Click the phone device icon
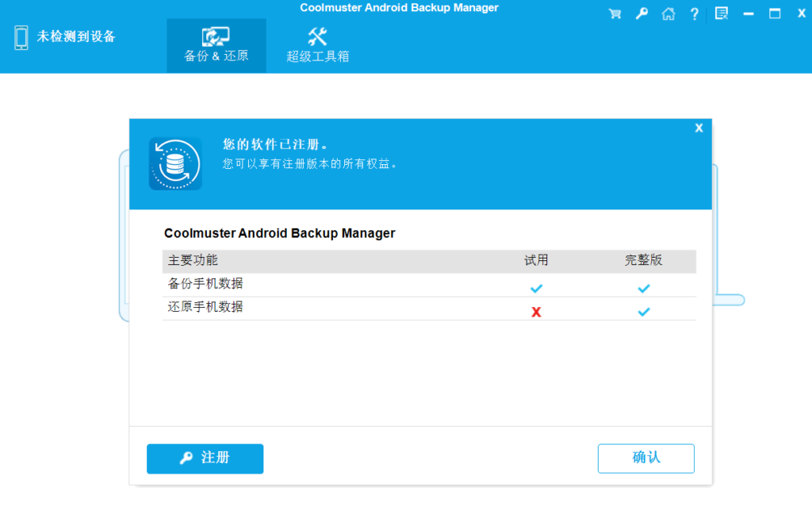Viewport: 812px width, 514px height. [x=21, y=37]
